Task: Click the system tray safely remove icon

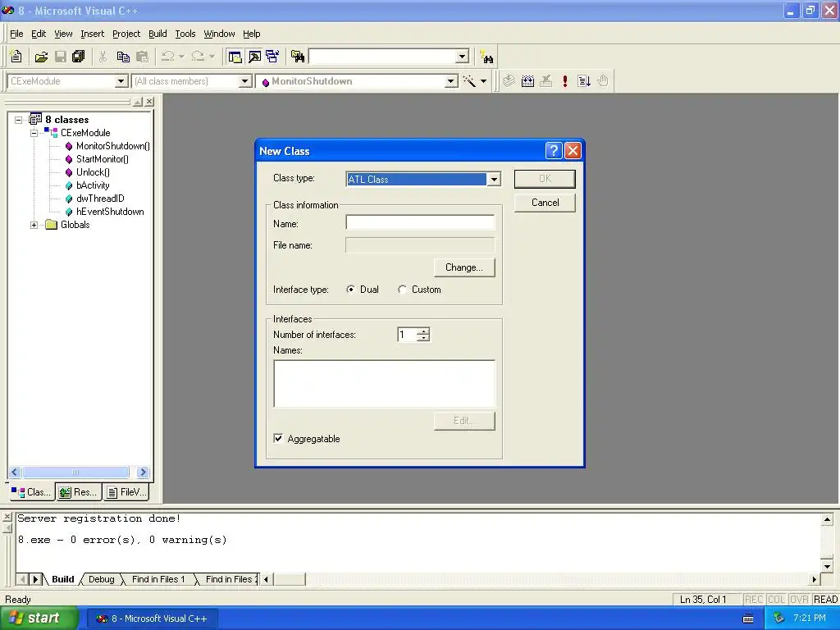Action: pyautogui.click(x=779, y=619)
